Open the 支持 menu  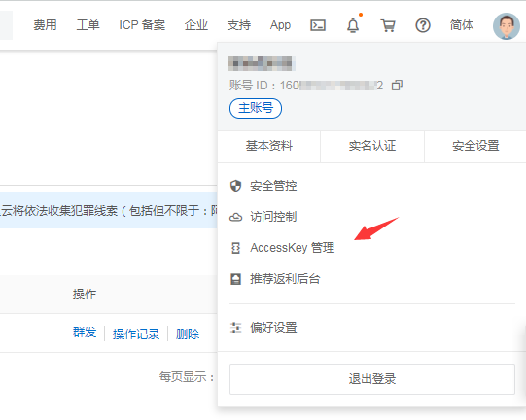[239, 25]
